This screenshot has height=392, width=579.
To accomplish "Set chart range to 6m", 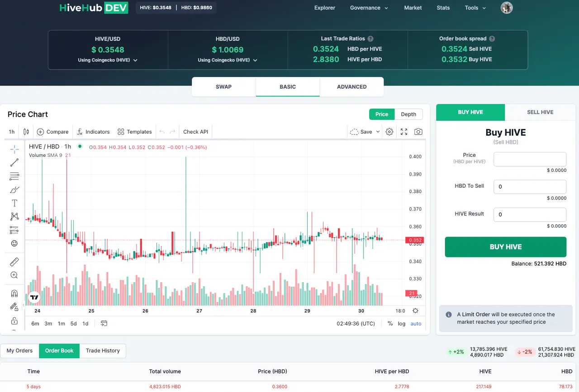I will (x=35, y=323).
